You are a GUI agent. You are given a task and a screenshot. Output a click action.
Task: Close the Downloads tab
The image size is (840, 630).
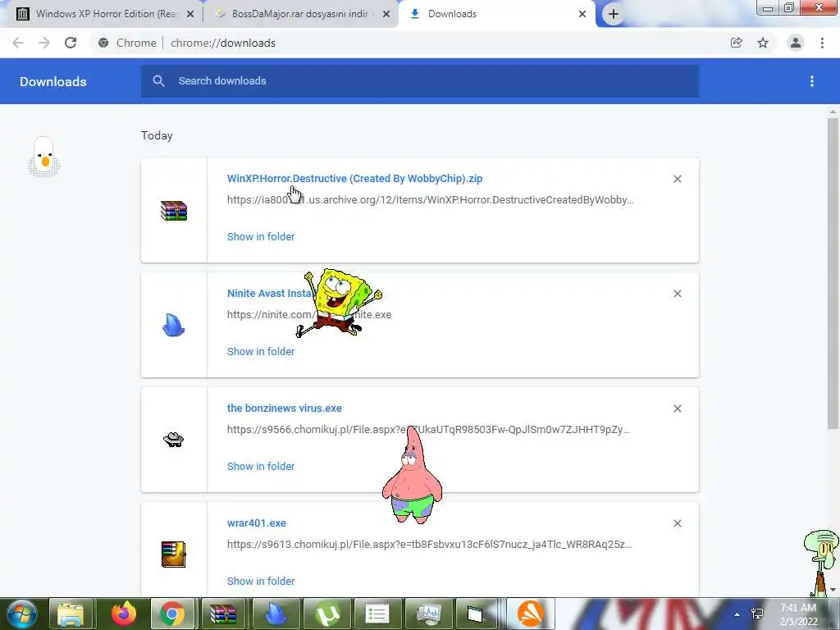coord(582,14)
